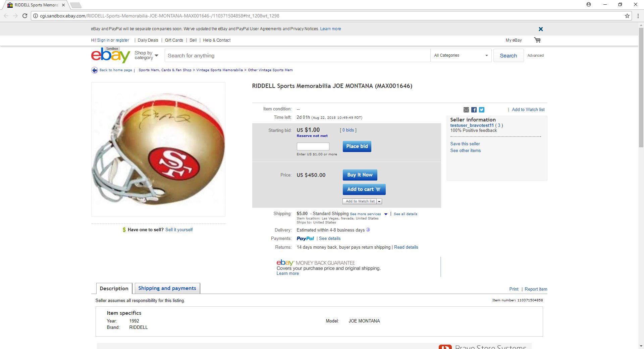The height and width of the screenshot is (349, 644).
Task: Share listing on Twitter icon
Action: [x=482, y=110]
